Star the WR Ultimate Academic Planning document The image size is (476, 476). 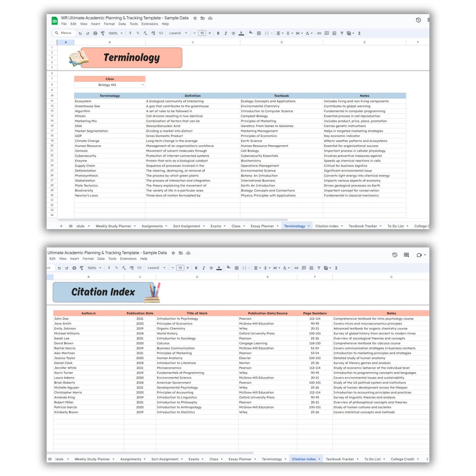tap(195, 18)
